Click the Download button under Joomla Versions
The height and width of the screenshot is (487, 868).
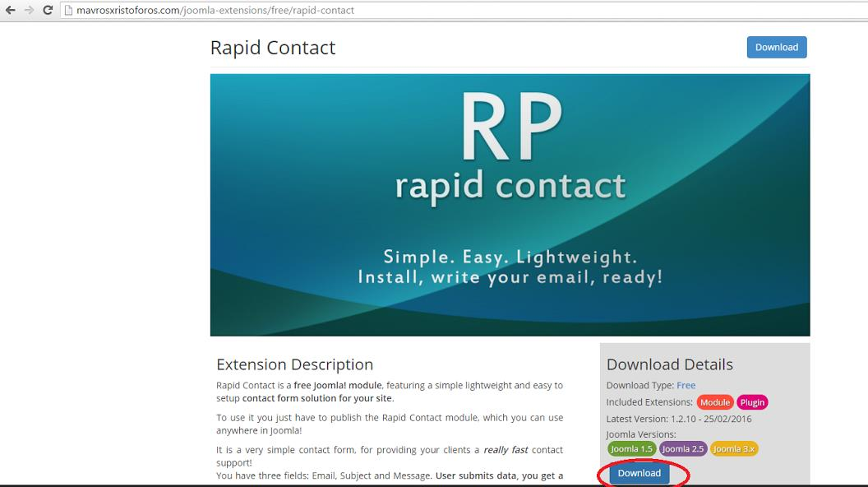click(x=639, y=473)
